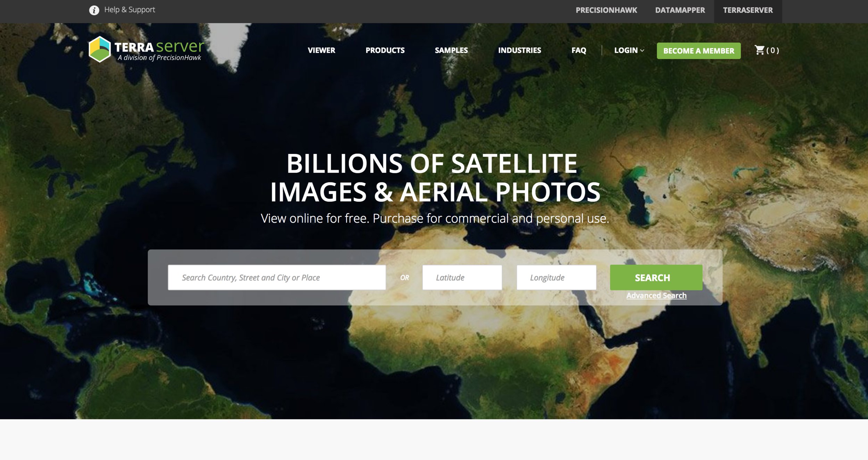Open the FAQ page
This screenshot has width=868, height=460.
[x=578, y=50]
